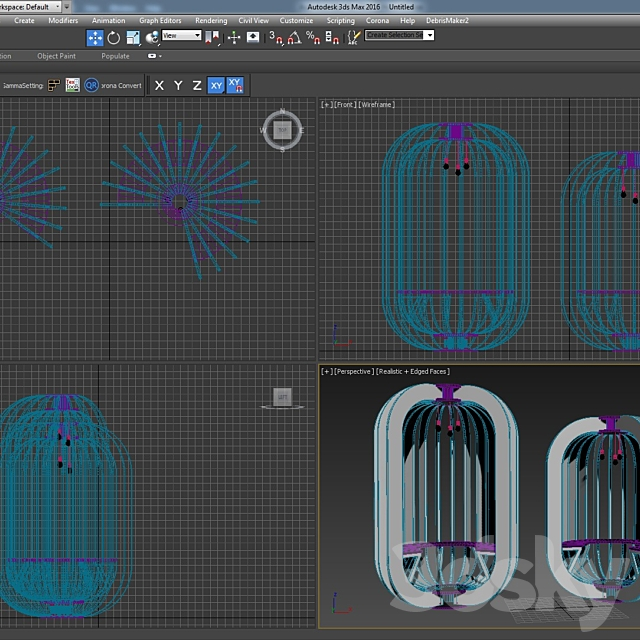Toggle Percent Snap

(x=313, y=38)
